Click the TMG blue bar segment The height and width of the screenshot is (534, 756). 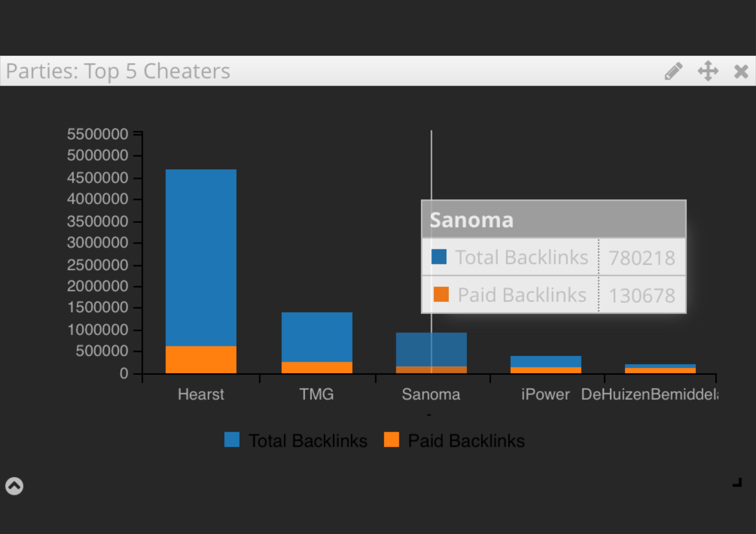[x=317, y=336]
